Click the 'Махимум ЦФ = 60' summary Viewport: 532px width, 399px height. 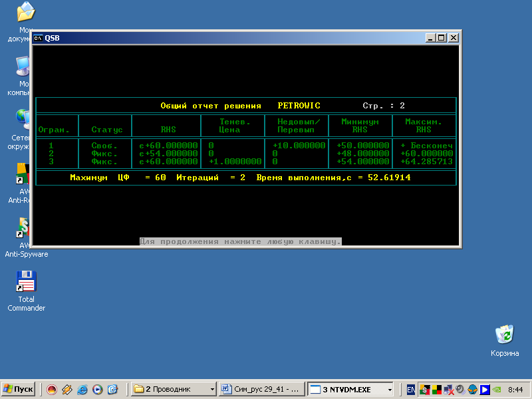[118, 178]
